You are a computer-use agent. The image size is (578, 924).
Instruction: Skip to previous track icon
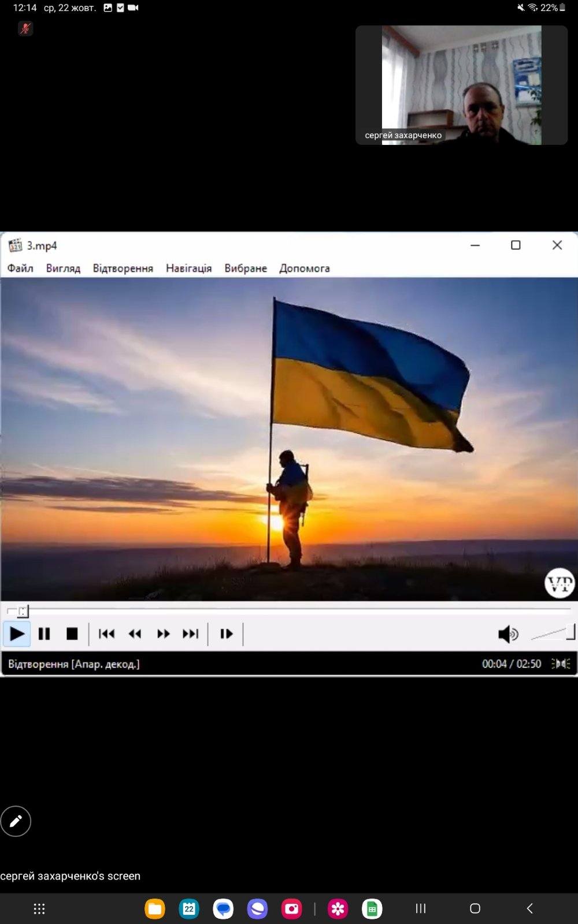[106, 634]
